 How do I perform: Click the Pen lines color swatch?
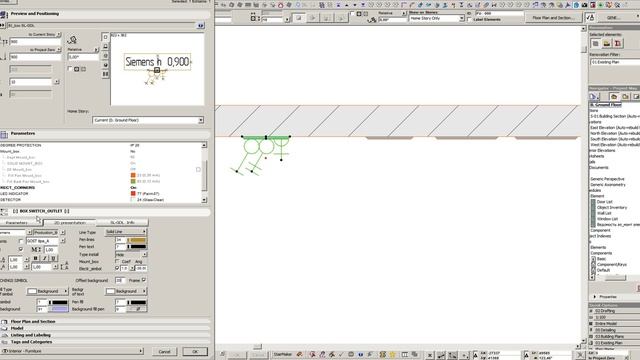click(x=137, y=240)
